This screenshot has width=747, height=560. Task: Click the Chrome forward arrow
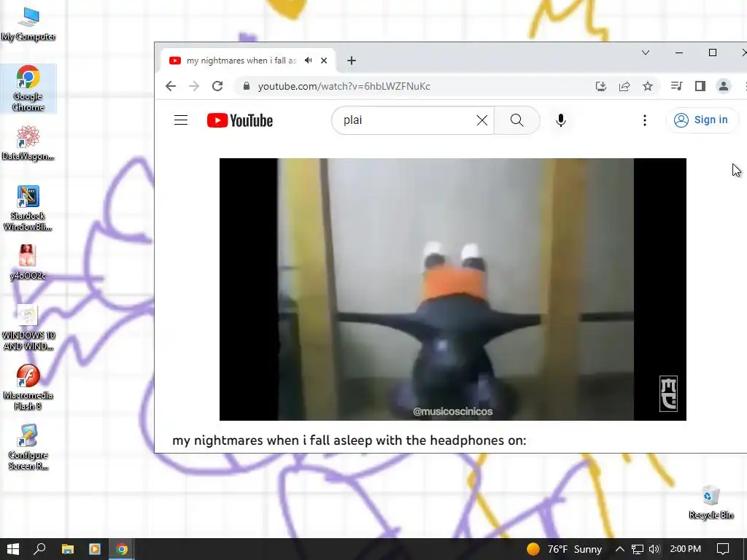(x=194, y=86)
